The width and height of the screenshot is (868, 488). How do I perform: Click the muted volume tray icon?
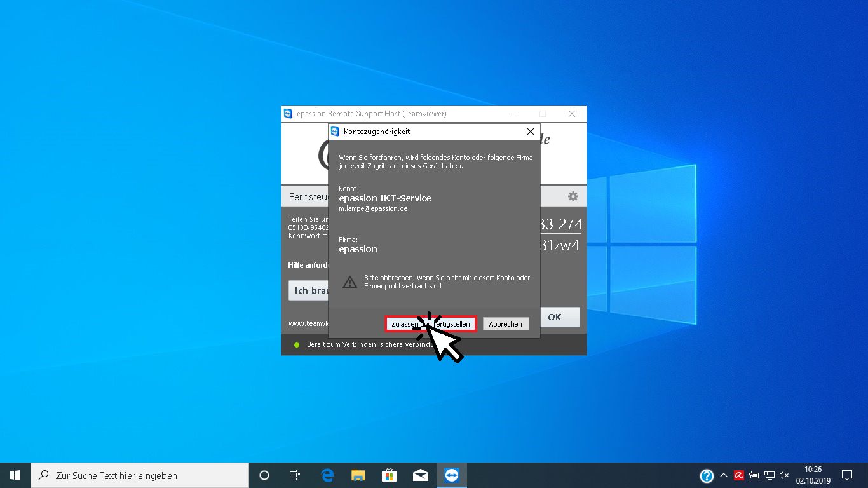coord(784,475)
